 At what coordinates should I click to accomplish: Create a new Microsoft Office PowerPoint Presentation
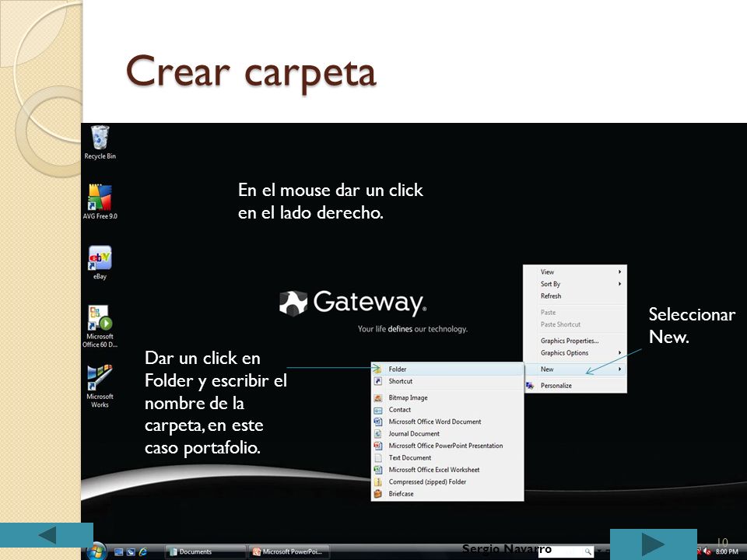447,446
